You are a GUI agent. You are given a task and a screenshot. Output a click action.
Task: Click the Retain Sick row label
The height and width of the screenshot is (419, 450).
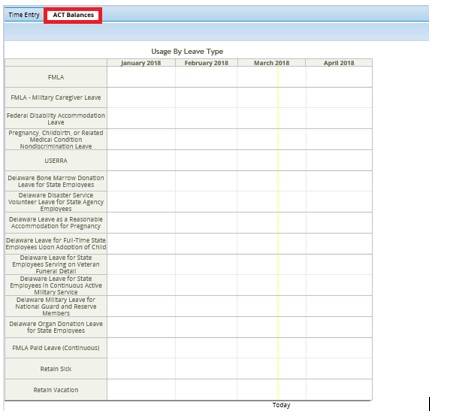(56, 369)
